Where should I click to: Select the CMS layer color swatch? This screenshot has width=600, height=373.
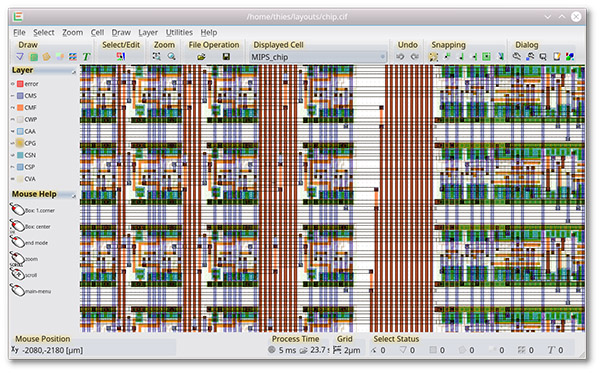click(20, 96)
